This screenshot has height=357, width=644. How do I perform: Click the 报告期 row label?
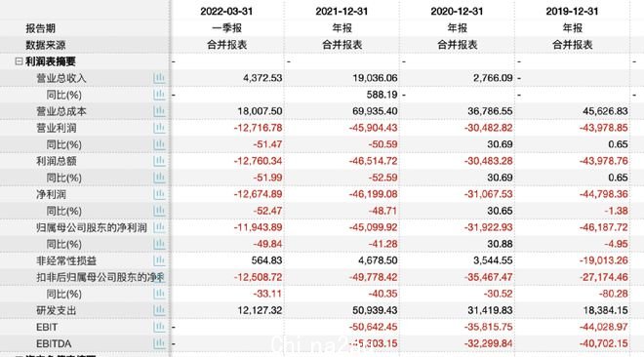coord(40,28)
